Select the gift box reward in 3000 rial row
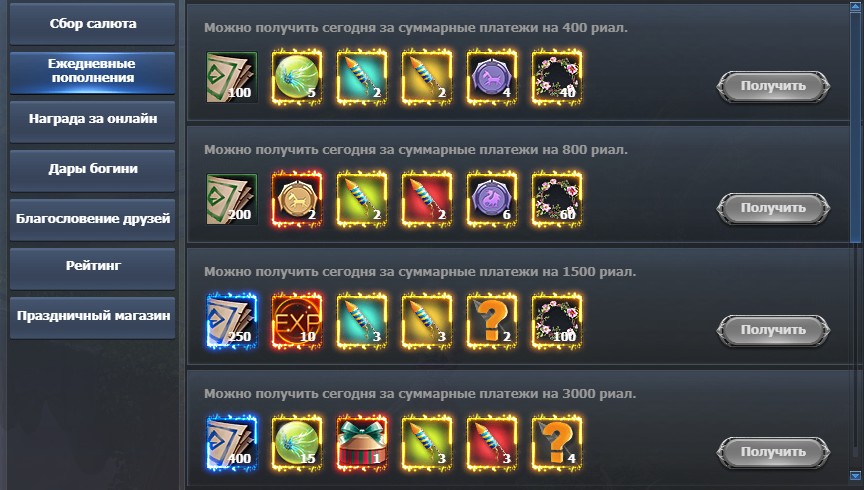 point(362,443)
